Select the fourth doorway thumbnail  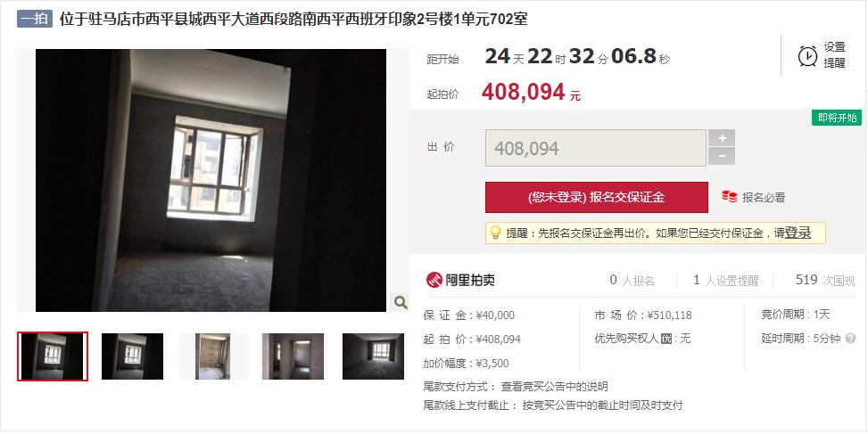(x=293, y=356)
